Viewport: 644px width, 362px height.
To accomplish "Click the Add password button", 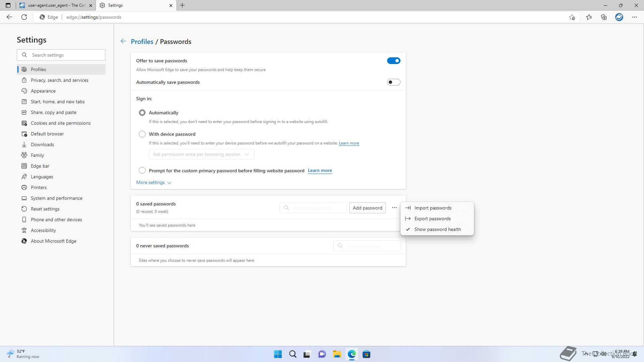I will [x=367, y=208].
